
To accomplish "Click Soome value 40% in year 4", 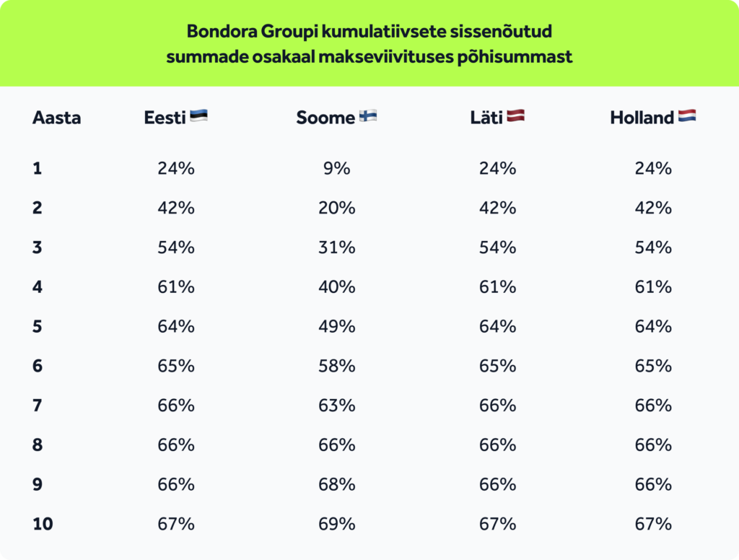I will pos(336,287).
